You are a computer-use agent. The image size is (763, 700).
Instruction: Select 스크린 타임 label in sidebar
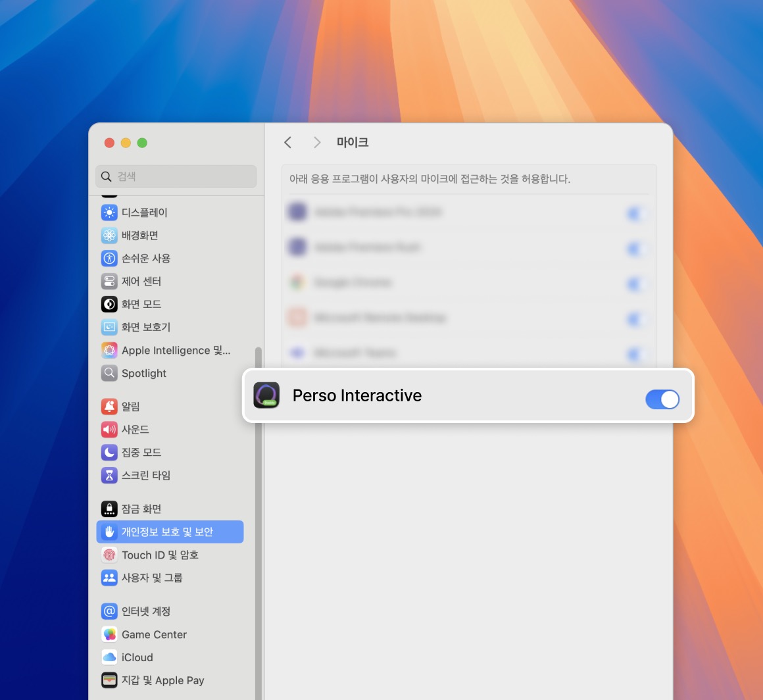[x=146, y=475]
